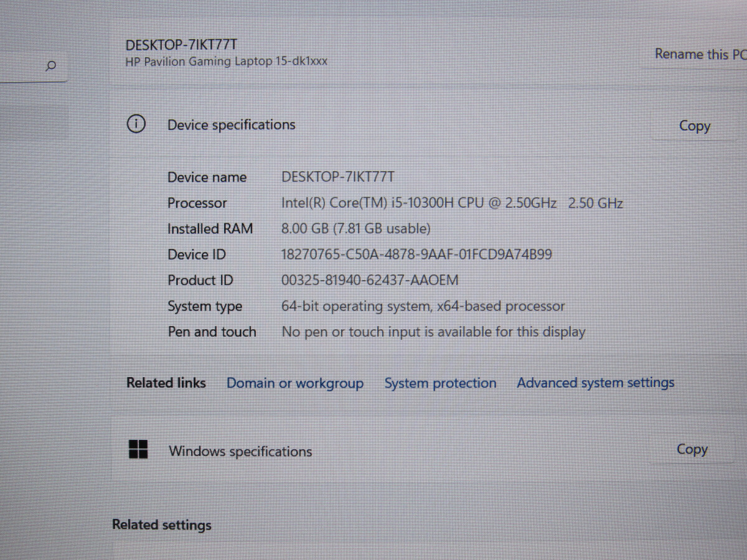Select the Device ID value 18270765-C50A
The image size is (747, 560).
416,254
